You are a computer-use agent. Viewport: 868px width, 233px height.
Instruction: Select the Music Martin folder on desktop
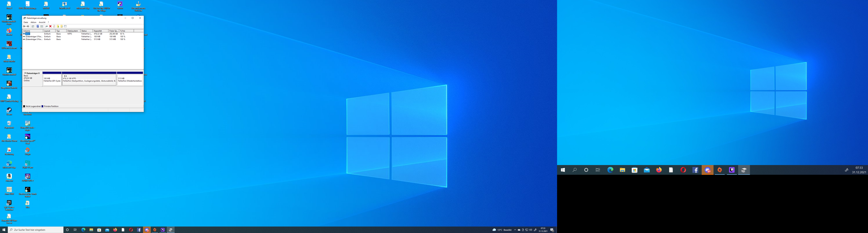click(x=9, y=58)
